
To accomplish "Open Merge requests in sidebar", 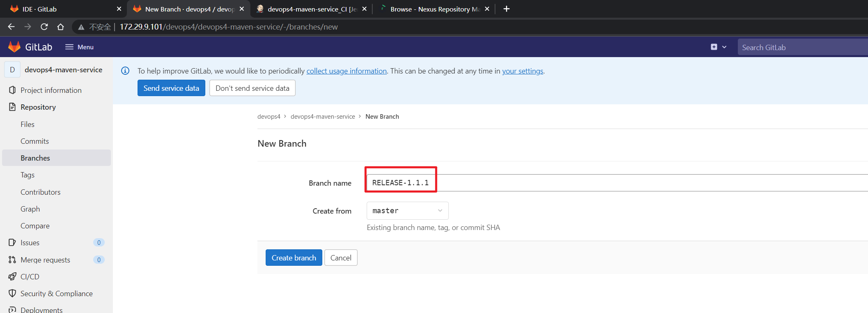I will click(45, 260).
